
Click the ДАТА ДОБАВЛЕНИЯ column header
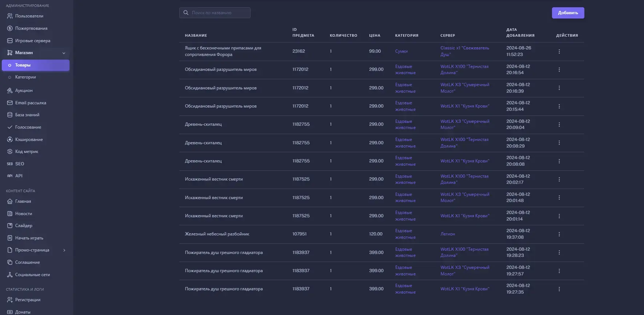[520, 33]
